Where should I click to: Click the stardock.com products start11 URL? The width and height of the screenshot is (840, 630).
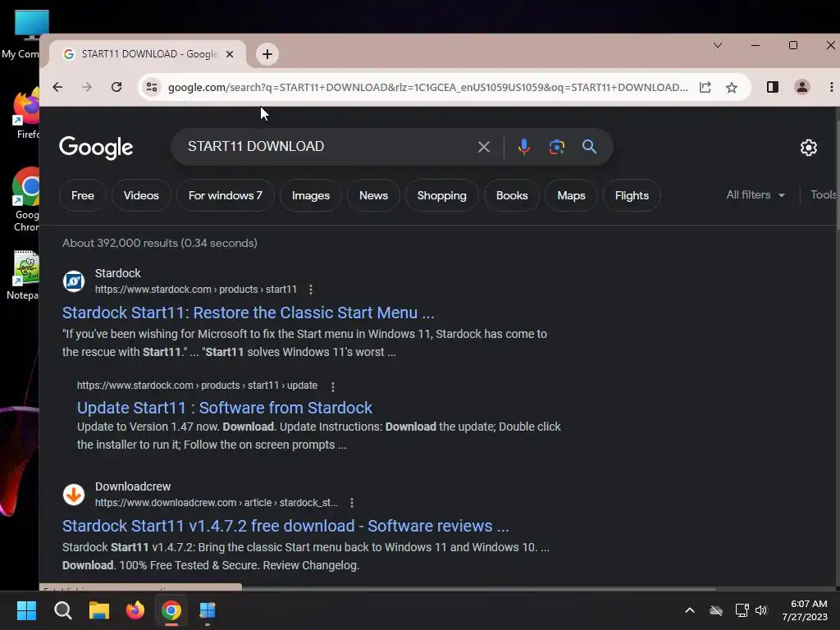pyautogui.click(x=195, y=290)
